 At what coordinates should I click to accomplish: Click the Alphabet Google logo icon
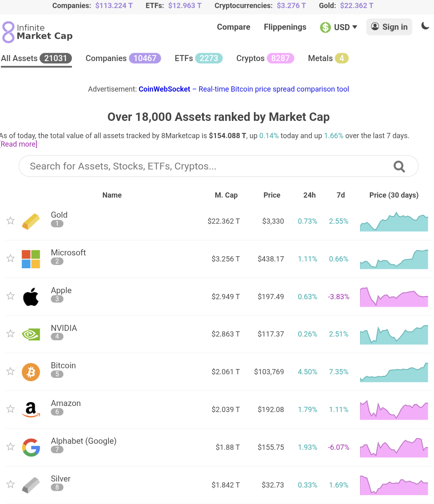(x=31, y=447)
